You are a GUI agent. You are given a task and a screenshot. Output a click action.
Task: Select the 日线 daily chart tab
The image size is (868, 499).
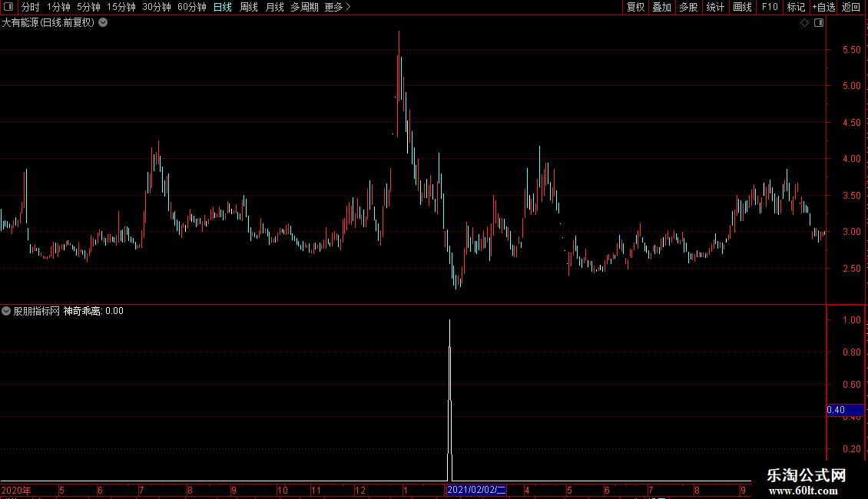pos(223,7)
